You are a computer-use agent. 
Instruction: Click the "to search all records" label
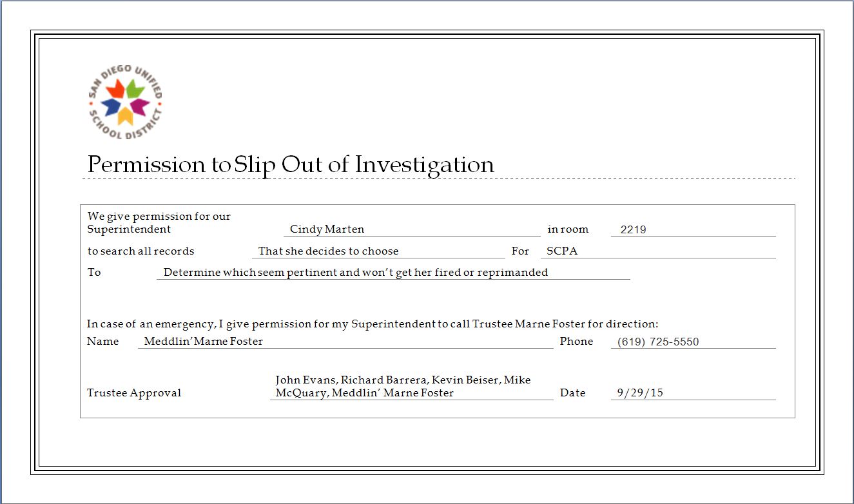[141, 251]
